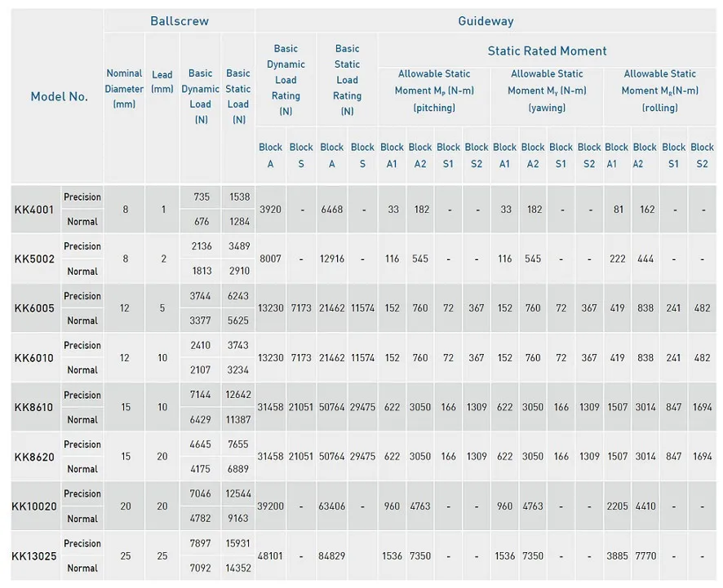723x588 pixels.
Task: Click the value 8007
Action: [270, 259]
